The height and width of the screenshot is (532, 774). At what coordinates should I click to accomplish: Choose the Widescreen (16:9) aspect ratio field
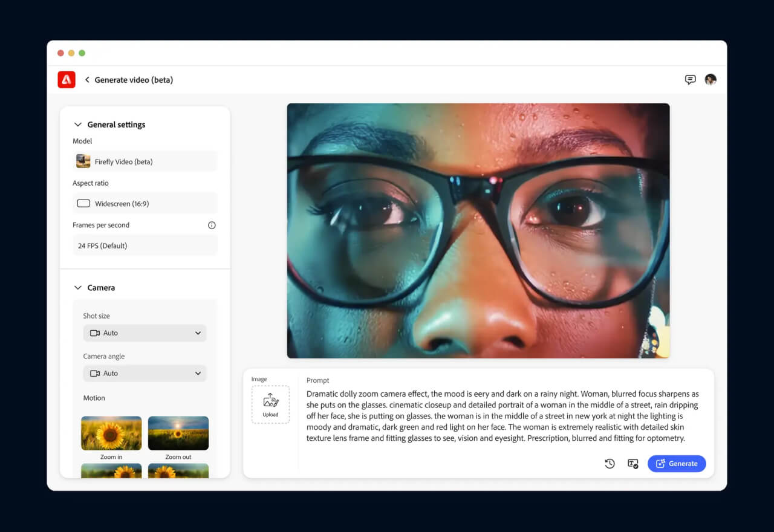pyautogui.click(x=145, y=204)
